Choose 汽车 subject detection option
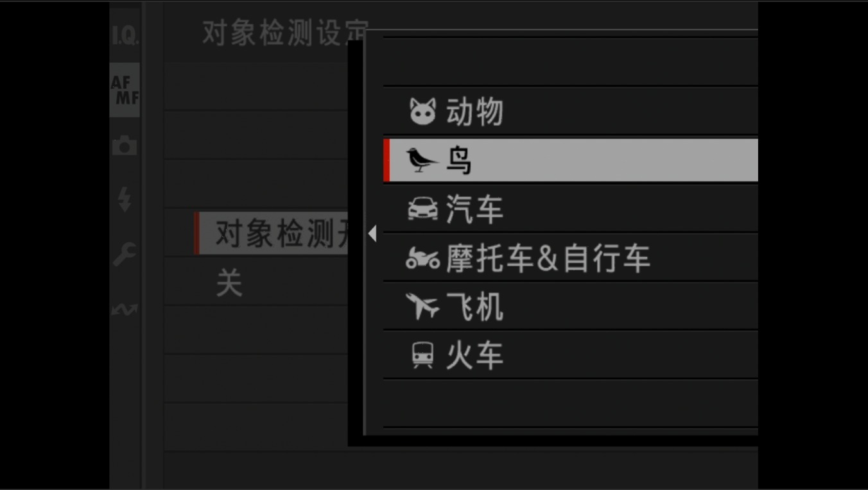 570,209
